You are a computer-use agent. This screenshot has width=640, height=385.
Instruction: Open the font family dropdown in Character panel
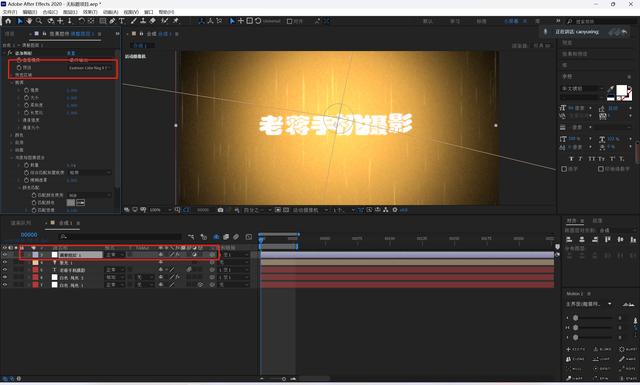coord(582,88)
